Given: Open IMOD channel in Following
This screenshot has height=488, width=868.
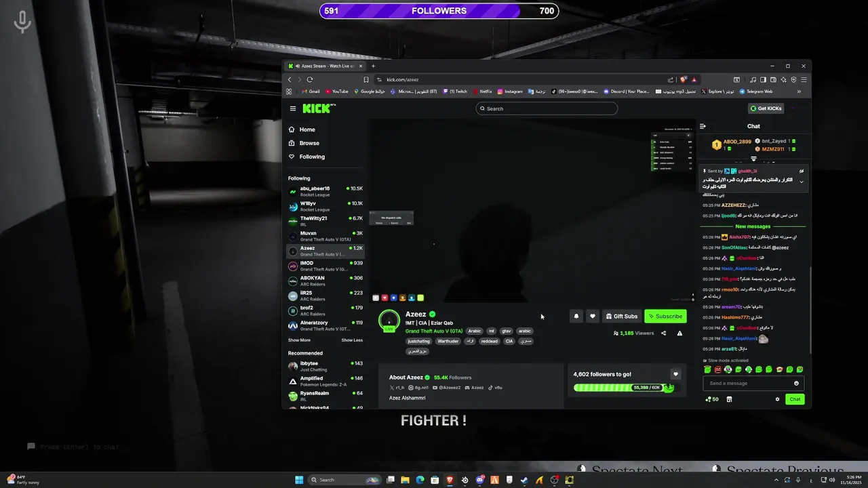Looking at the screenshot, I should [x=325, y=266].
